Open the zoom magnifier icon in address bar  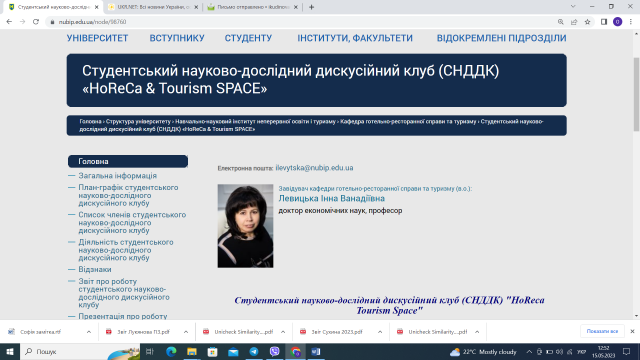(x=561, y=22)
